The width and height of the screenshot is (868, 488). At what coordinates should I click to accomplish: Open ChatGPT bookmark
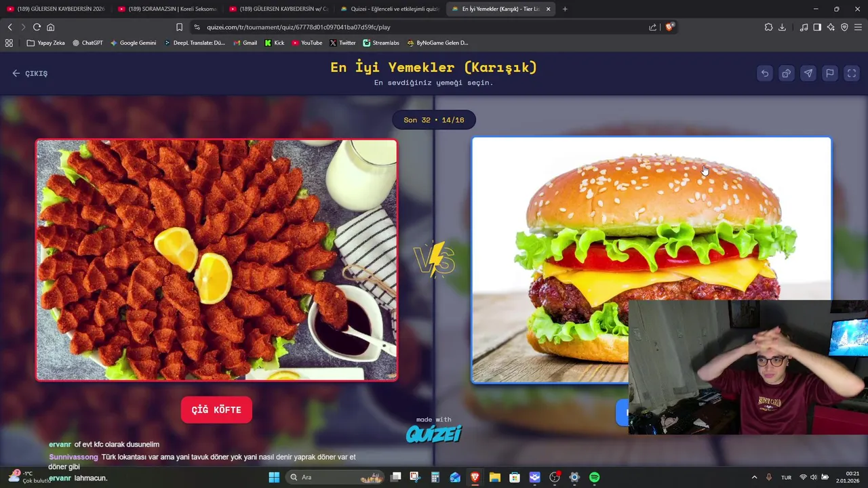[87, 43]
